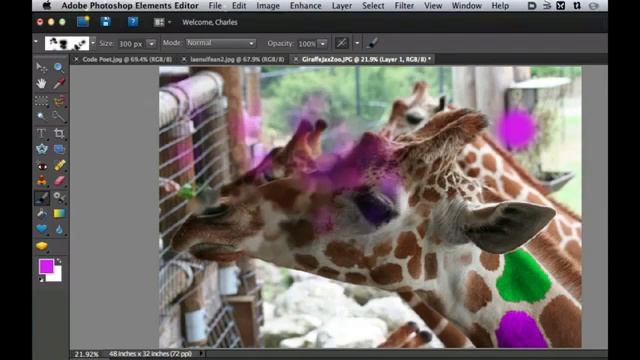Open the Layer menu
Screen dimensions: 640x360
tap(342, 6)
